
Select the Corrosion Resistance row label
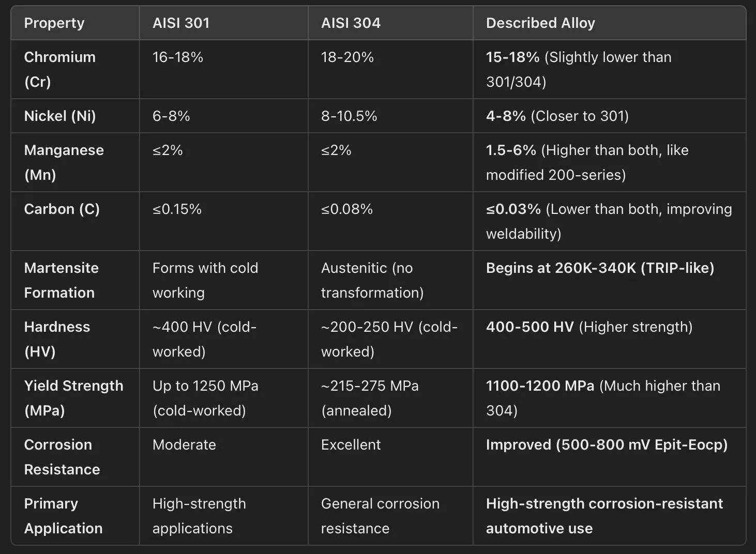(x=62, y=457)
